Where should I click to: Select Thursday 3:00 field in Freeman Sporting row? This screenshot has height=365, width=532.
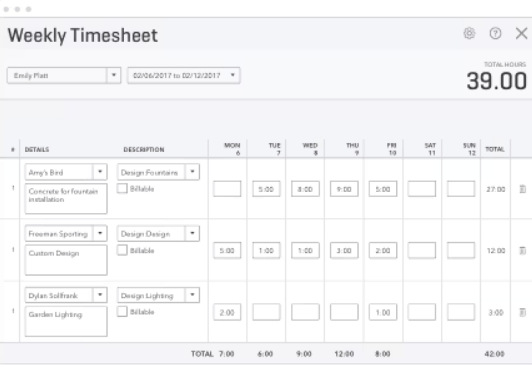[344, 250]
